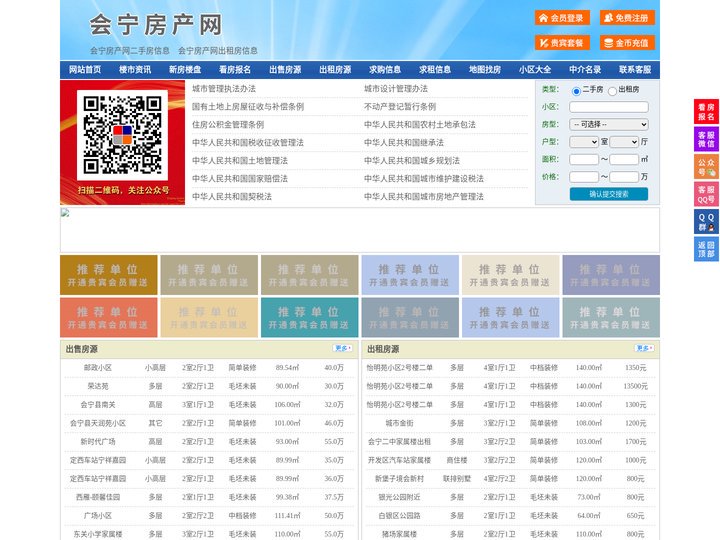Expand the 室 room count dropdown
Screen dimensions: 720x540
pos(584,142)
